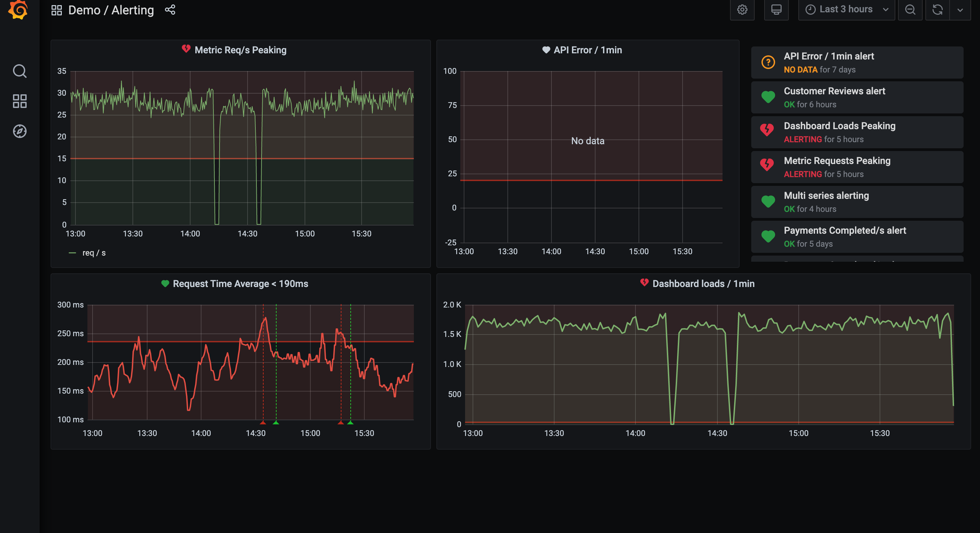Screen dimensions: 980x533
Task: Open Dashboard settings gear
Action: pyautogui.click(x=742, y=10)
